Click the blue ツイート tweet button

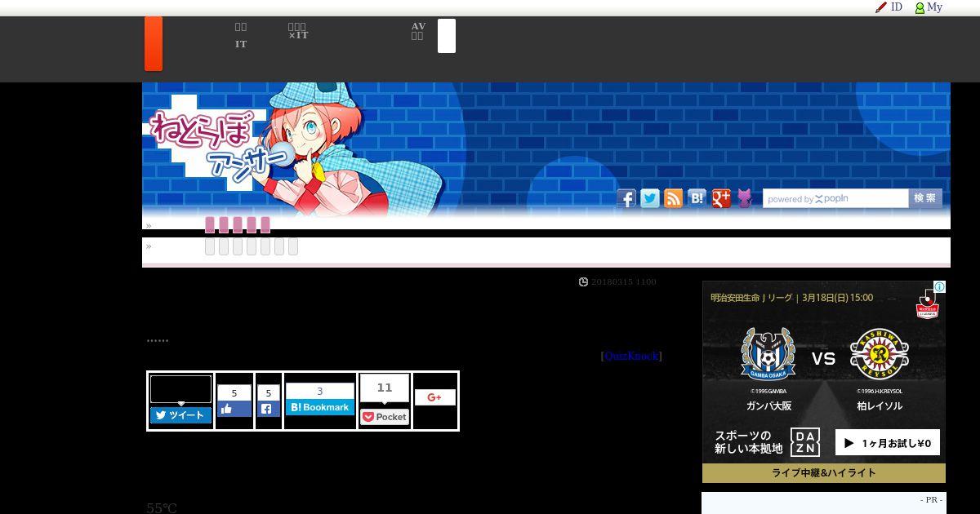pos(180,415)
